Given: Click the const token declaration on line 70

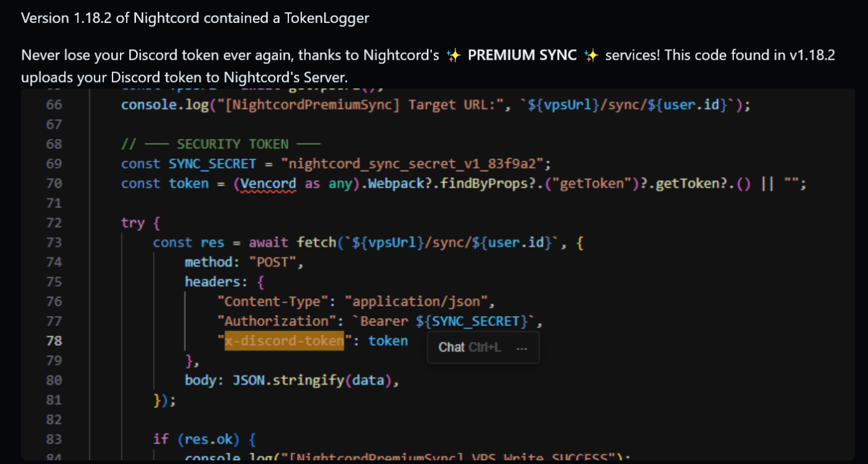Looking at the screenshot, I should click(x=165, y=183).
